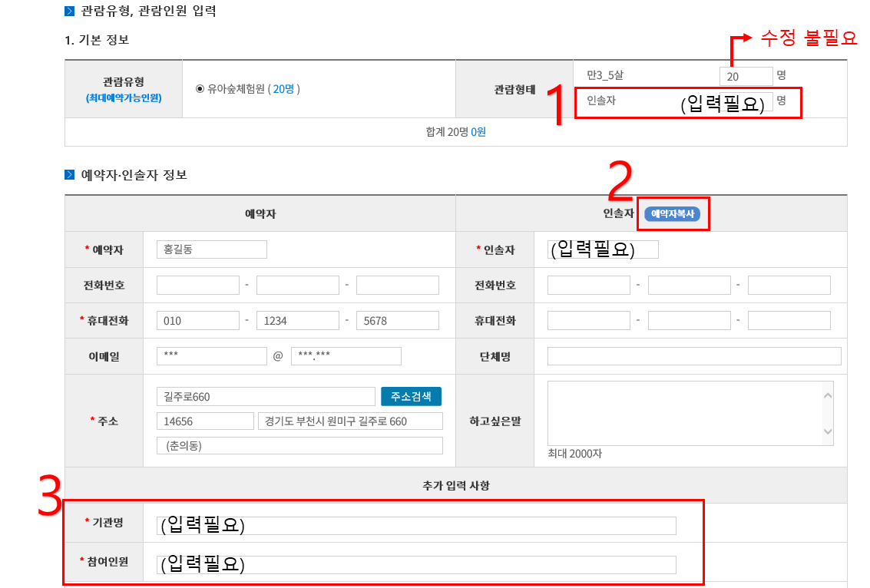The image size is (870, 588).
Task: Click the 만3_5살 headcount field showing 20
Action: pos(746,76)
